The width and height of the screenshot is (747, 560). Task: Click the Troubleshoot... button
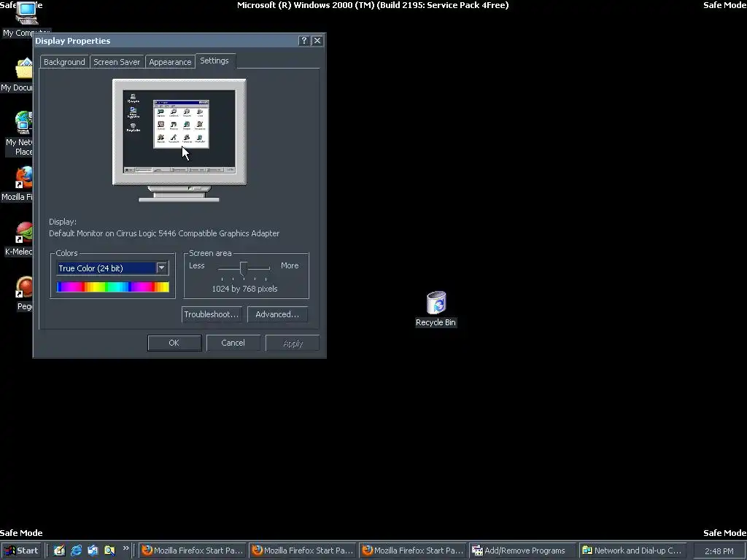point(211,314)
